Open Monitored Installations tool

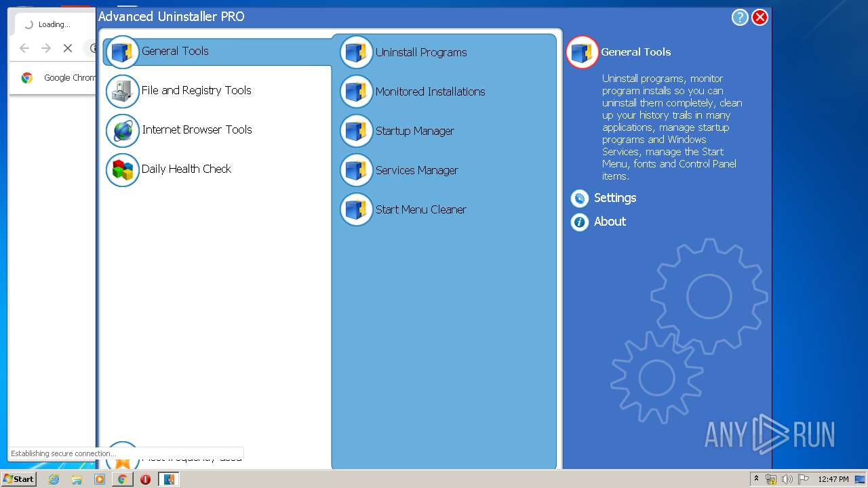[431, 91]
